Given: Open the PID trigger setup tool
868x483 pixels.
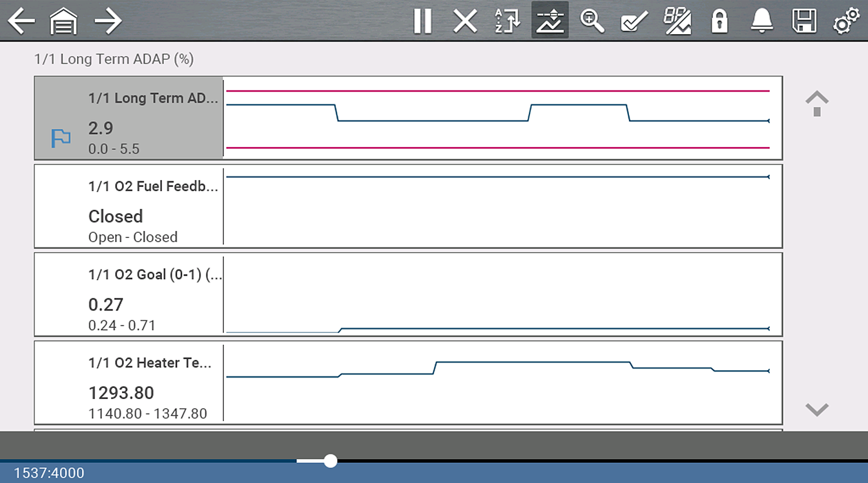Looking at the screenshot, I should click(x=676, y=20).
